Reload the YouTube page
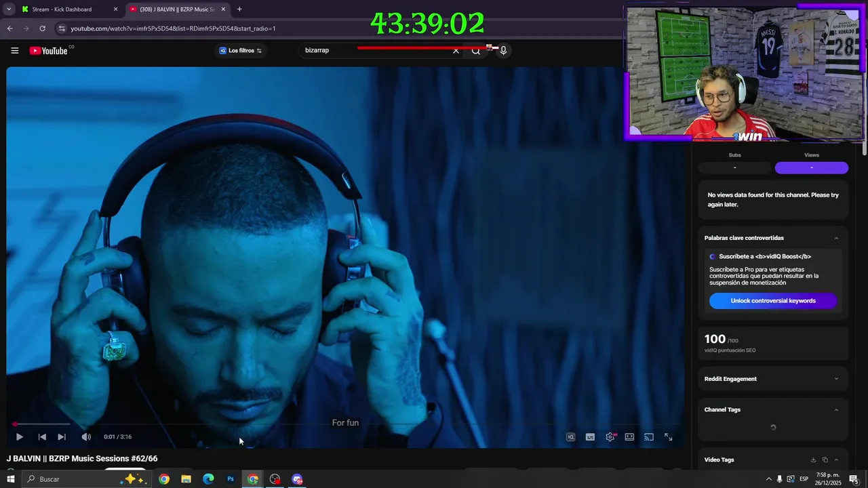This screenshot has width=868, height=488. (x=42, y=28)
